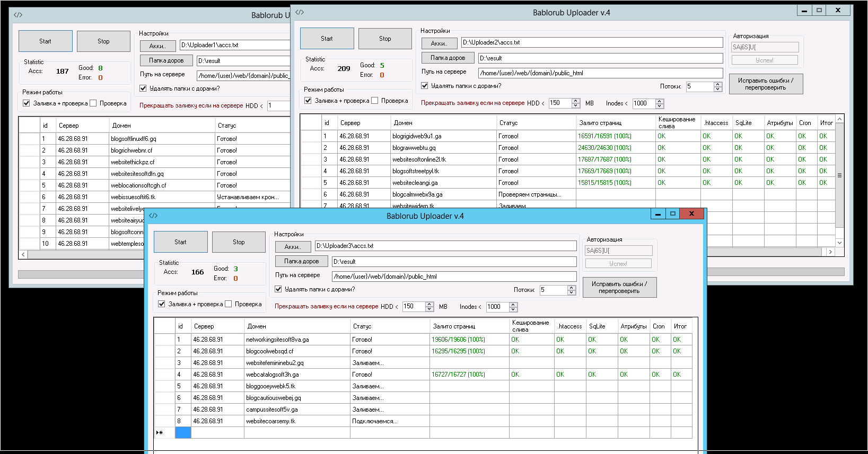Decrease Потоки thread count in Uploader2 window

(718, 89)
